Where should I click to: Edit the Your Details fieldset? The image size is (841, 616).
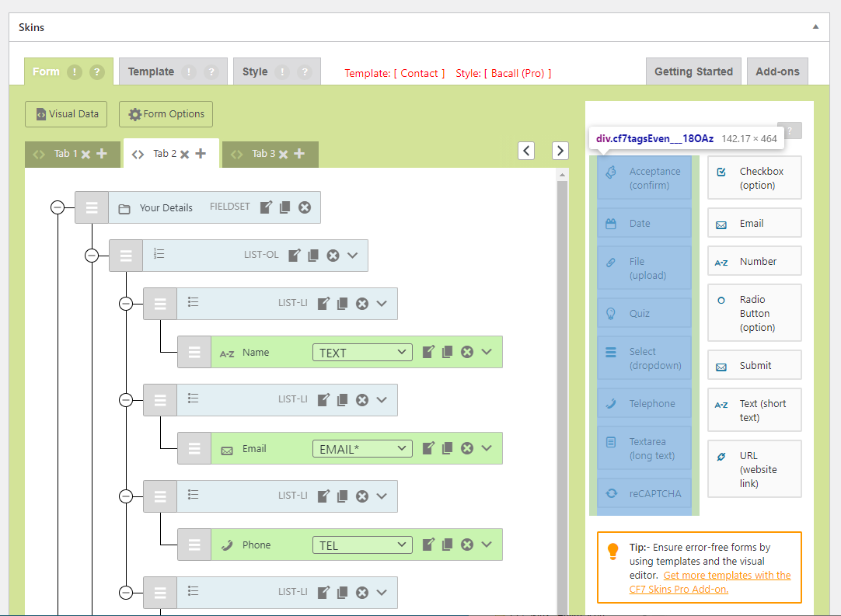coord(267,207)
